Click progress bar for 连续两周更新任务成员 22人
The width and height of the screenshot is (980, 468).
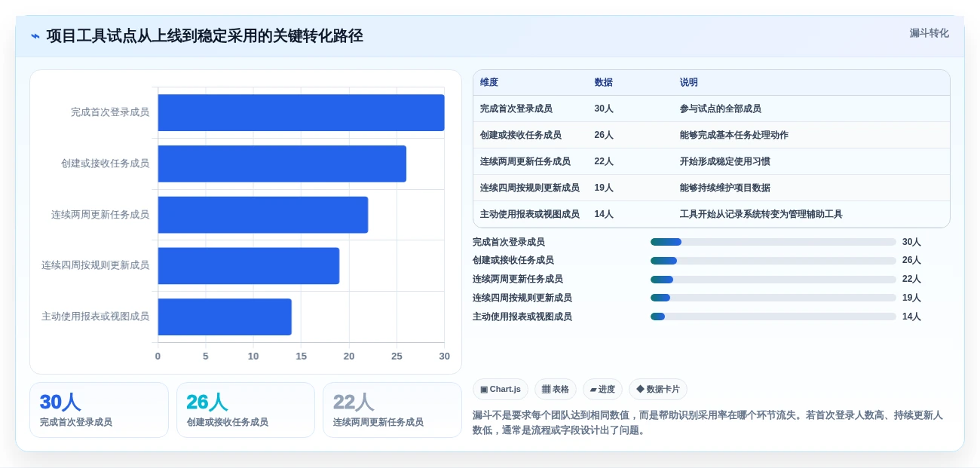point(773,280)
